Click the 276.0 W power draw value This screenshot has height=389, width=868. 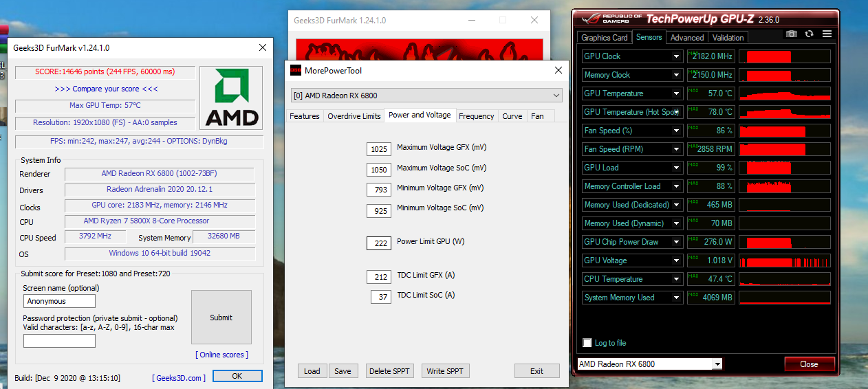(x=711, y=242)
